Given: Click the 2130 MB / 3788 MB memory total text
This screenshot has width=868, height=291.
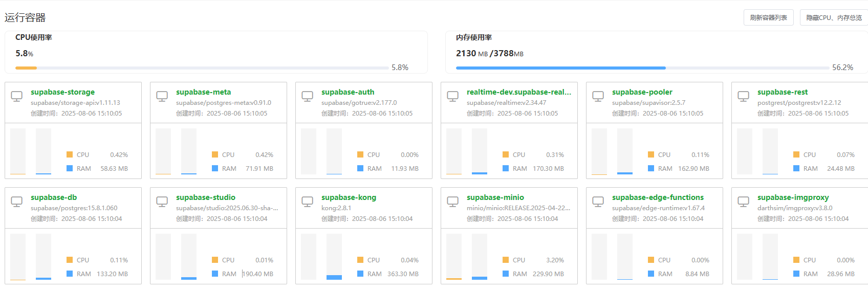Looking at the screenshot, I should (489, 53).
